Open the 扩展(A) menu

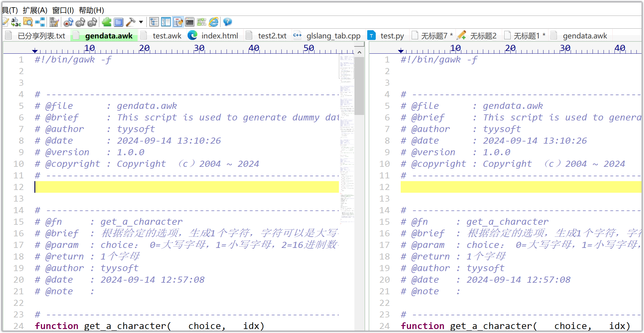(34, 10)
